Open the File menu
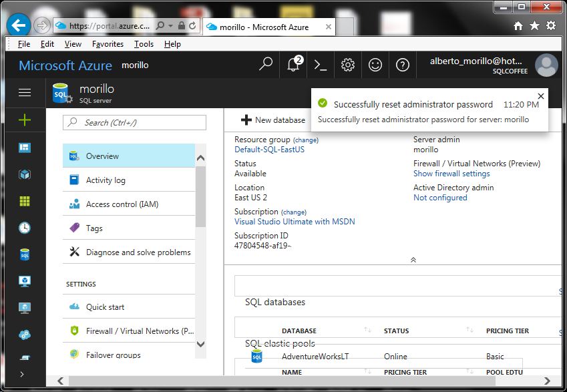Screen dimensions: 567x392 24,44
